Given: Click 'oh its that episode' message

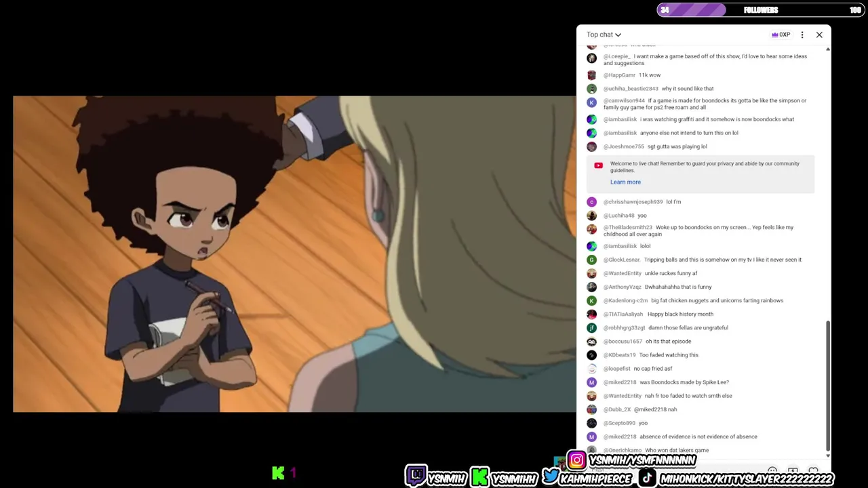Looking at the screenshot, I should coord(669,342).
